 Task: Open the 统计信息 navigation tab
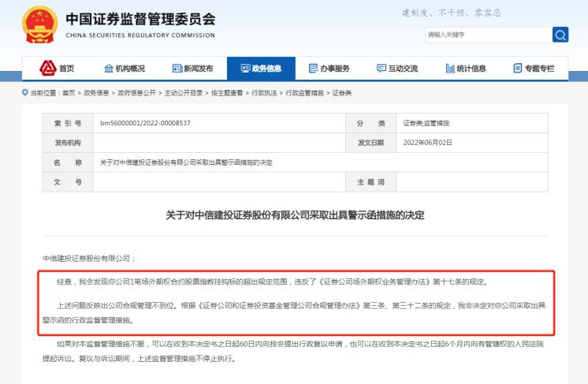pyautogui.click(x=466, y=69)
